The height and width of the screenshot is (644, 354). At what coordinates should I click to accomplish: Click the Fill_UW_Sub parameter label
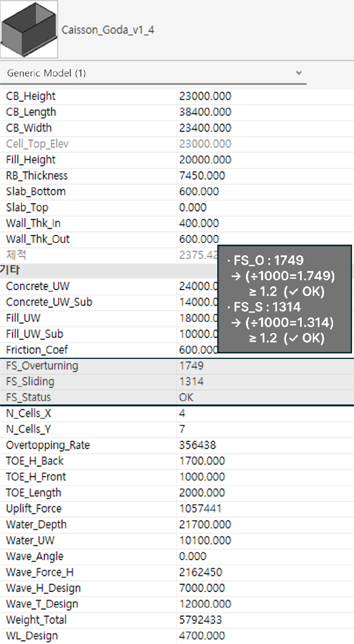[35, 334]
